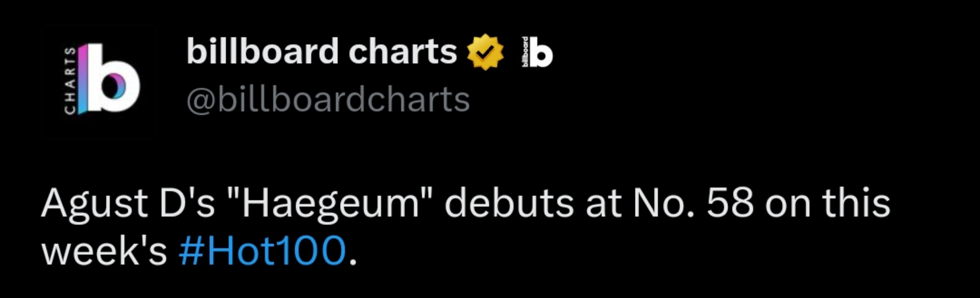Click the pink-blue gradient stripe in avatar
This screenshot has height=298, width=980.
(82, 79)
